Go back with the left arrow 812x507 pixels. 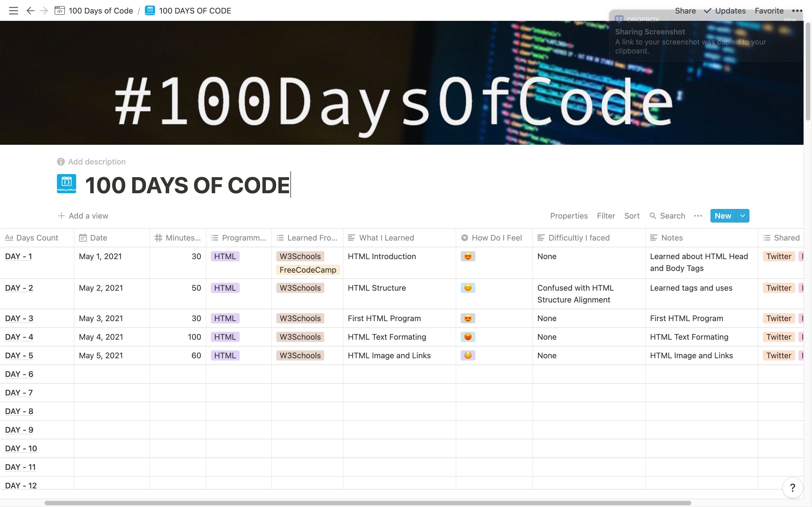click(x=30, y=11)
